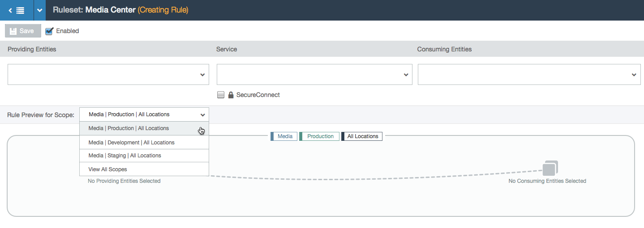This screenshot has height=228, width=644.
Task: Enable the SecureConnect checkbox
Action: pyautogui.click(x=220, y=95)
